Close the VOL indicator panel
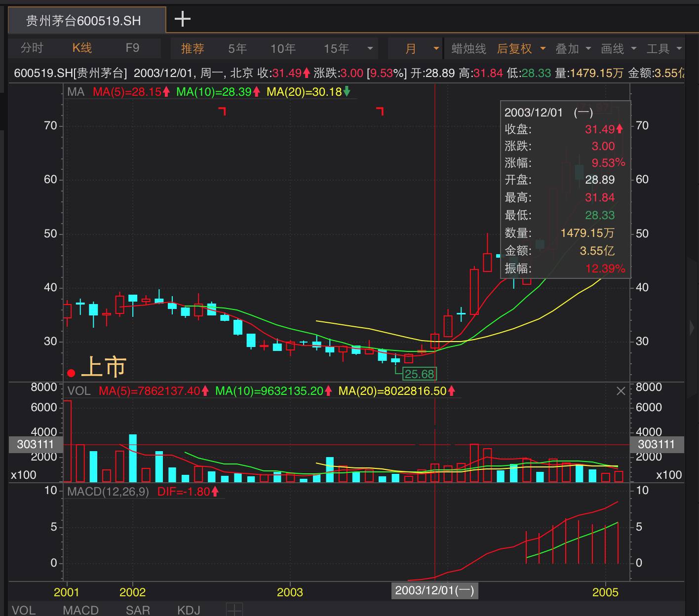 pos(621,391)
